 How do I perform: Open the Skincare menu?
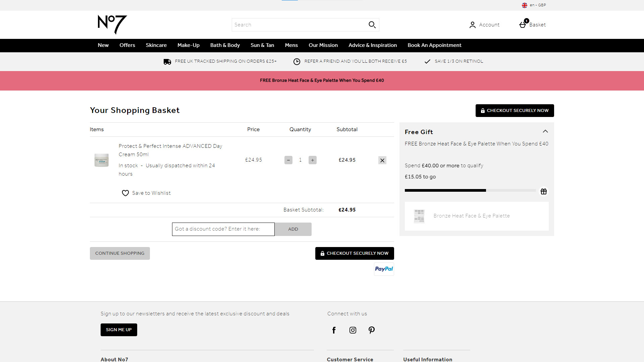point(156,45)
